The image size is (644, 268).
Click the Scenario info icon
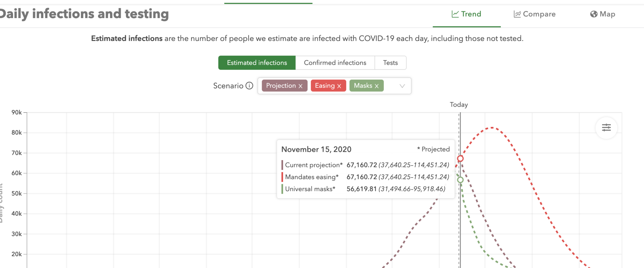249,86
